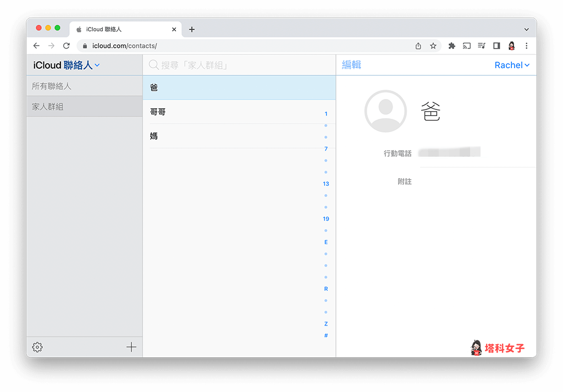Close the iCloud 聯絡人 tab
563x392 pixels.
coord(174,30)
